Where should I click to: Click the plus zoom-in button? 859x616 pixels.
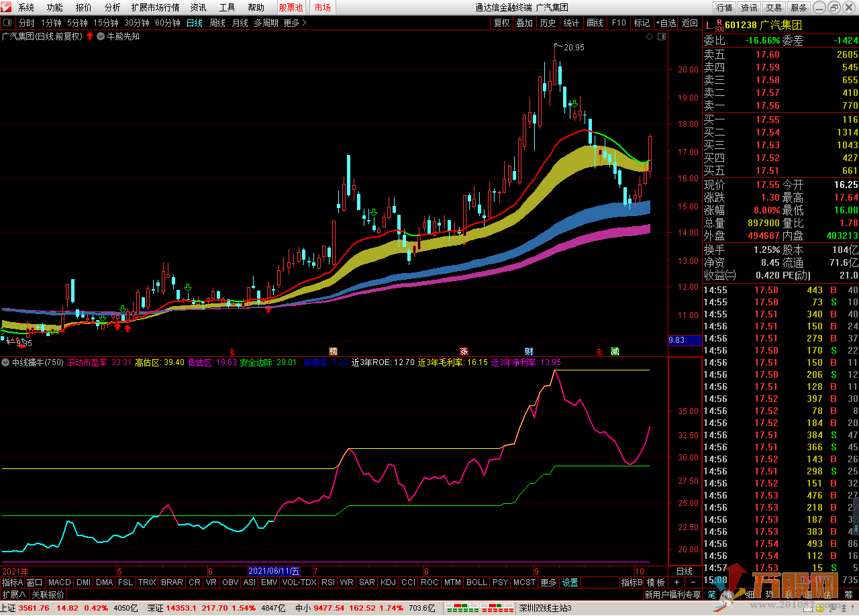tap(676, 582)
